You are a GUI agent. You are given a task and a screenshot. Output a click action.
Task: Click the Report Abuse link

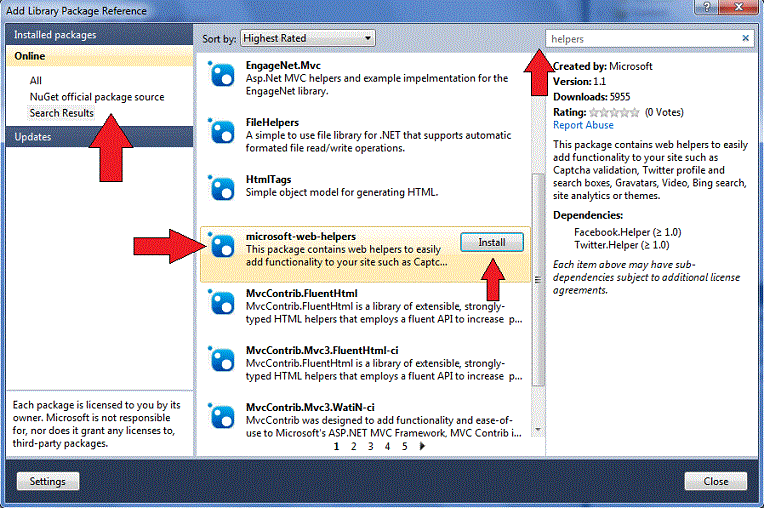pyautogui.click(x=583, y=125)
